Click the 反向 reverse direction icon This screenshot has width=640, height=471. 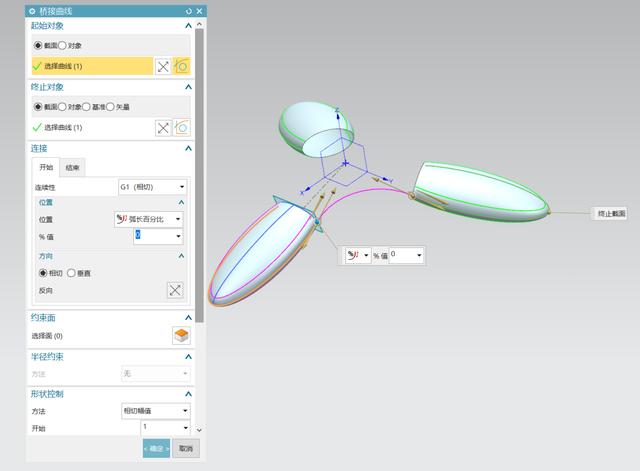(x=175, y=290)
